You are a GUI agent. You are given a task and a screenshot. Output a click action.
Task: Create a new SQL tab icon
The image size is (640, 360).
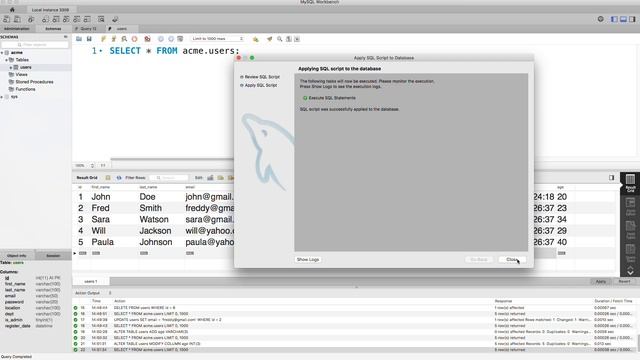[x=7, y=19]
